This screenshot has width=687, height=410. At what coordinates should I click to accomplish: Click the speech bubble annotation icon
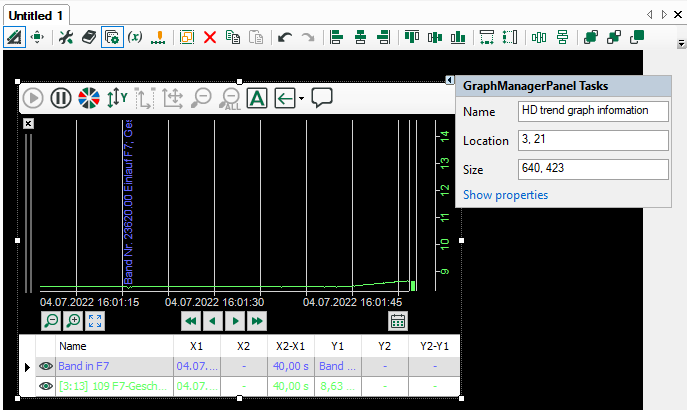322,97
